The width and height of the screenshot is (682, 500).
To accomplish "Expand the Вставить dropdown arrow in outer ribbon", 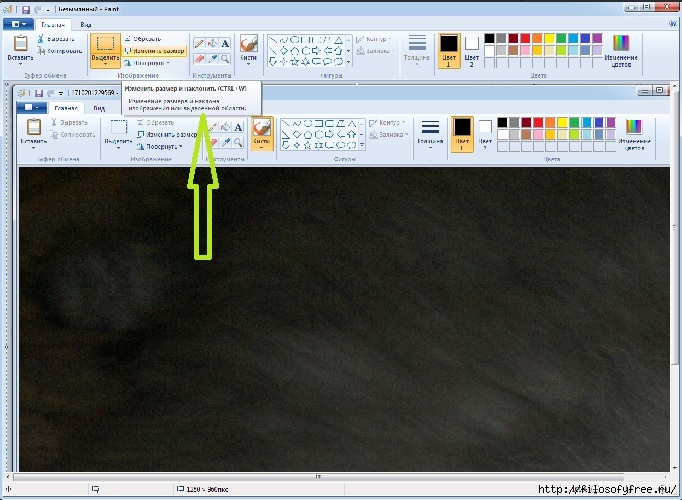I will tap(20, 64).
